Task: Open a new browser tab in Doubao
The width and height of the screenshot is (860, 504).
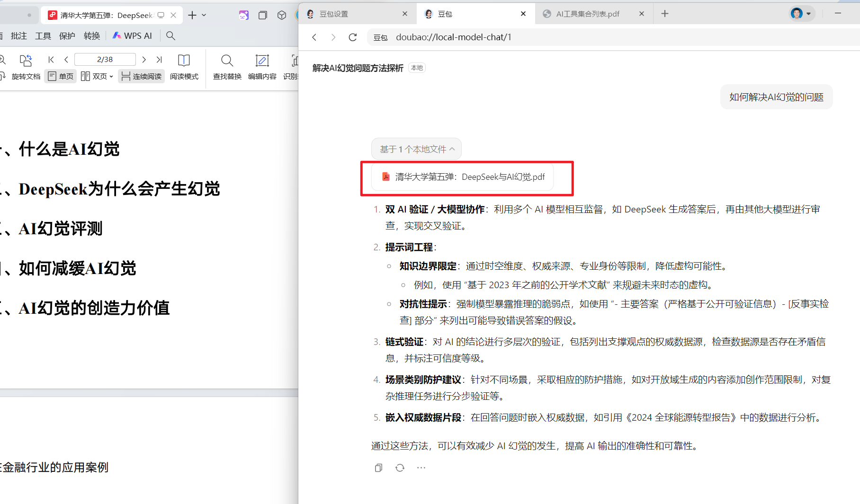Action: pos(665,14)
